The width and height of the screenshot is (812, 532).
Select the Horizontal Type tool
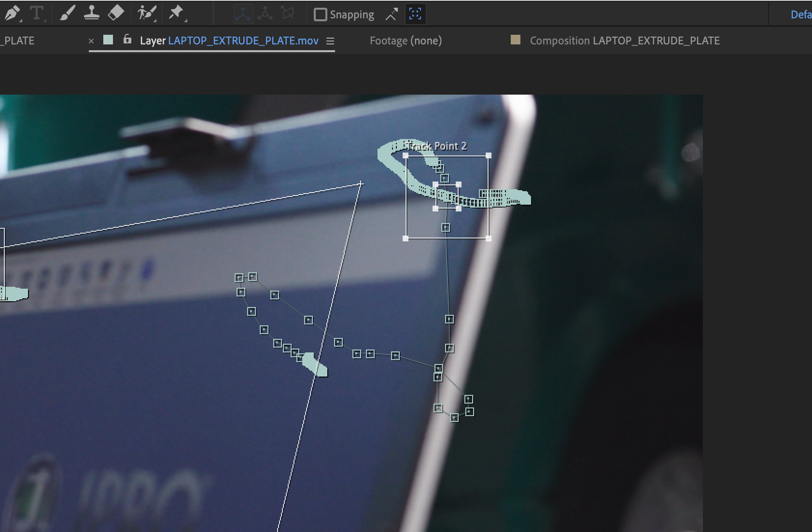coord(37,14)
